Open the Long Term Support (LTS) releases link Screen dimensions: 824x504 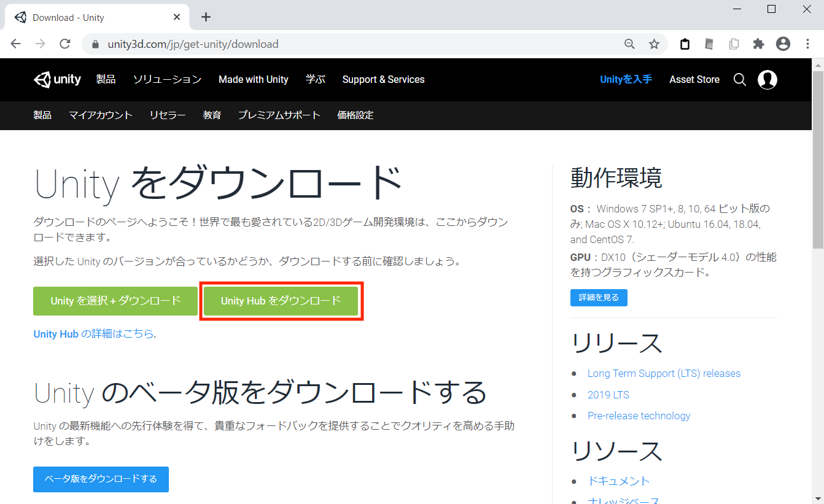coord(664,373)
